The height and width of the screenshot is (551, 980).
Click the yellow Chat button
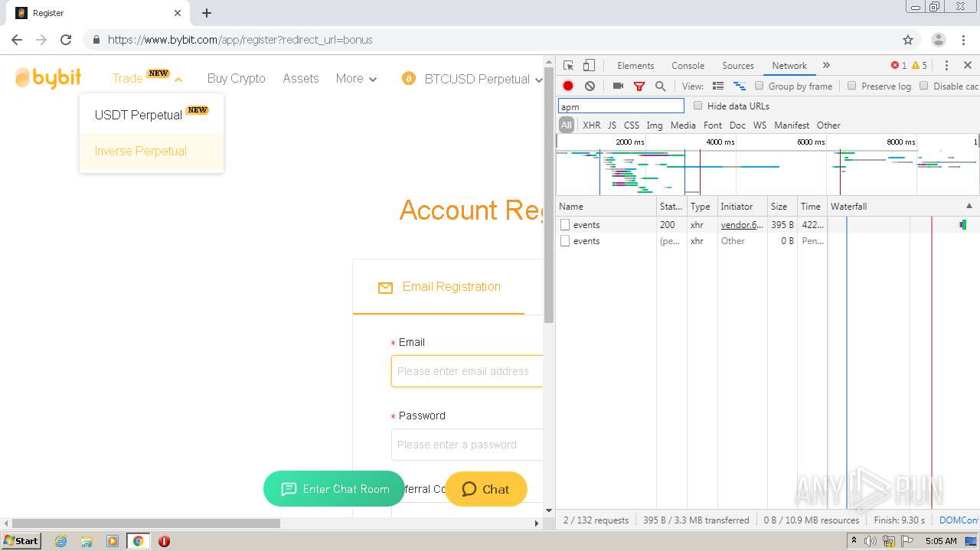point(485,489)
